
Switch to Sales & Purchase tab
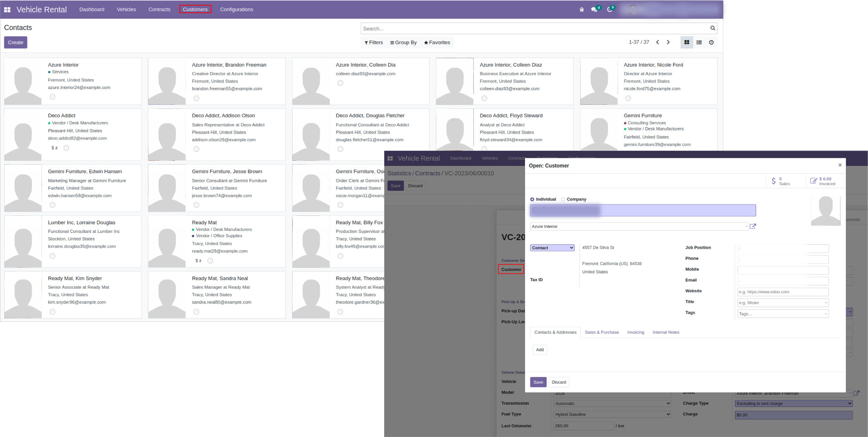click(601, 332)
